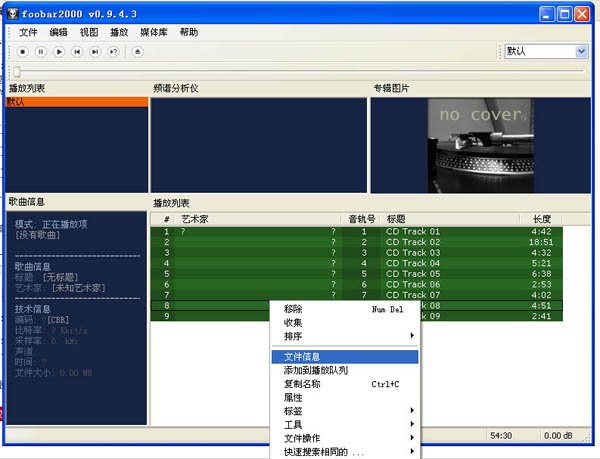Open the 视图 menu

point(89,32)
